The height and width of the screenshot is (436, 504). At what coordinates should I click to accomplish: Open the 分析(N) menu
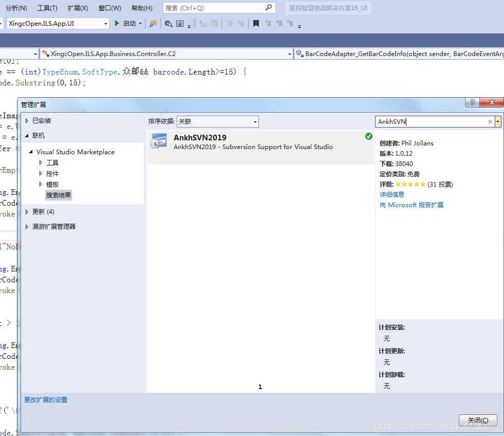click(x=16, y=8)
